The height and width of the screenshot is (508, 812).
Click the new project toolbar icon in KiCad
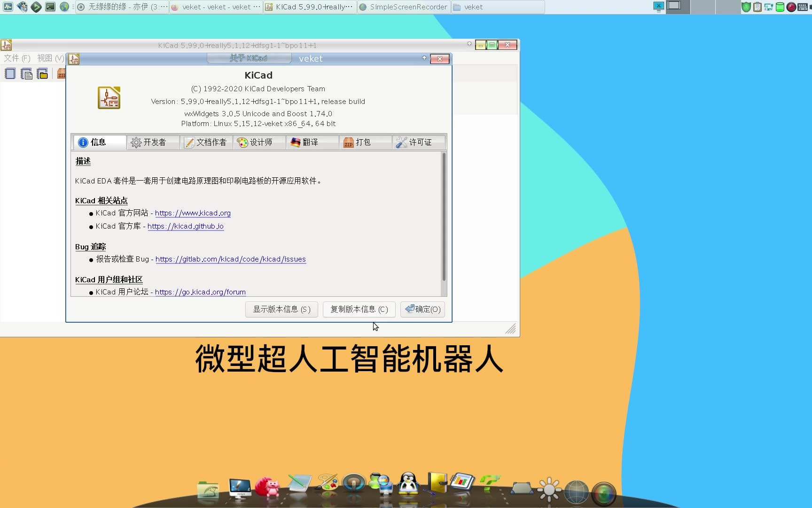[10, 74]
